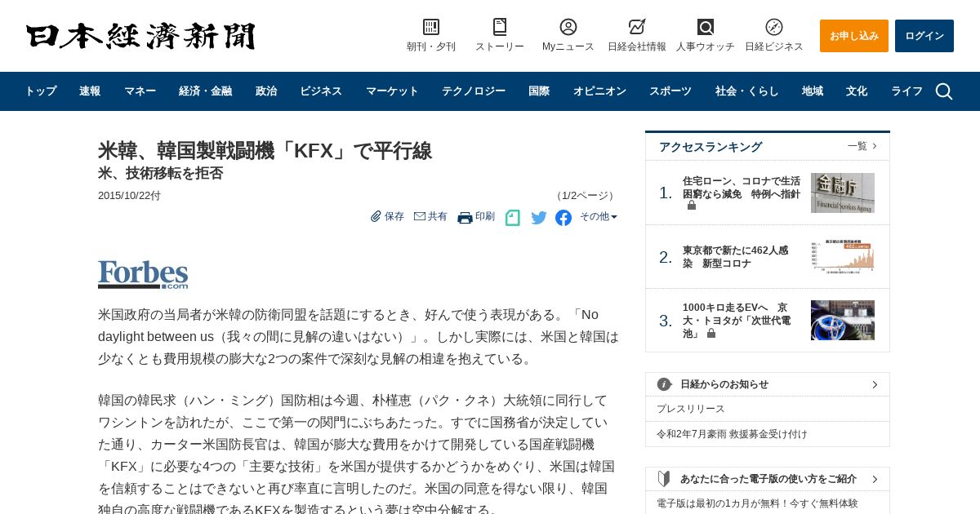Click the 日本経済新聞 logo
980x514 pixels.
140,36
